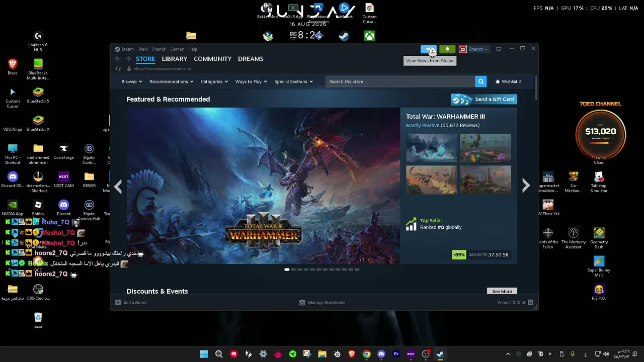Open the Friends menu
644x362 pixels.
click(159, 49)
